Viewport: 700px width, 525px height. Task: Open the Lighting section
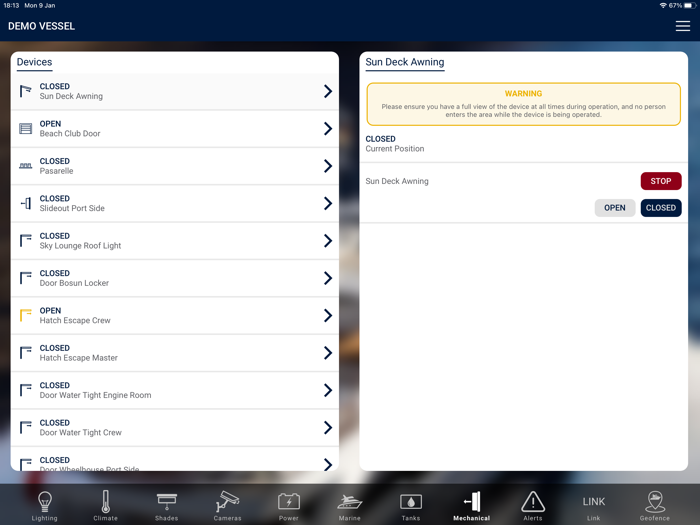tap(45, 505)
